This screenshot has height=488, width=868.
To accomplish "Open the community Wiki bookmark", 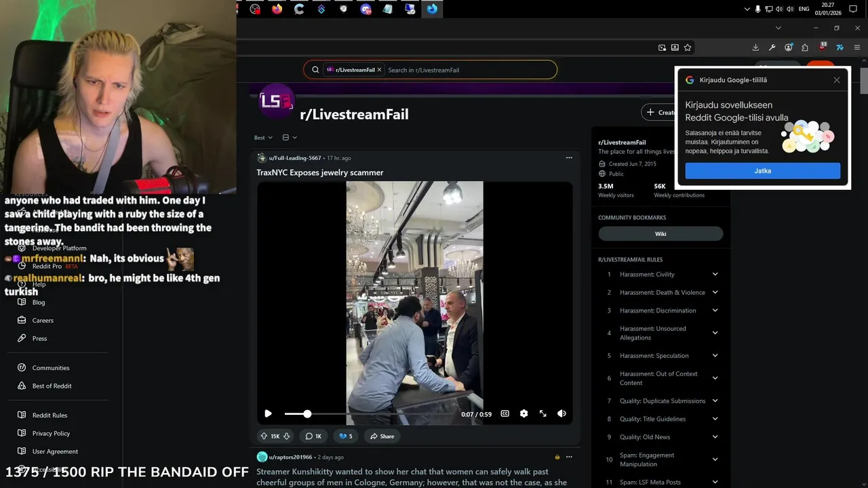I will pyautogui.click(x=660, y=234).
